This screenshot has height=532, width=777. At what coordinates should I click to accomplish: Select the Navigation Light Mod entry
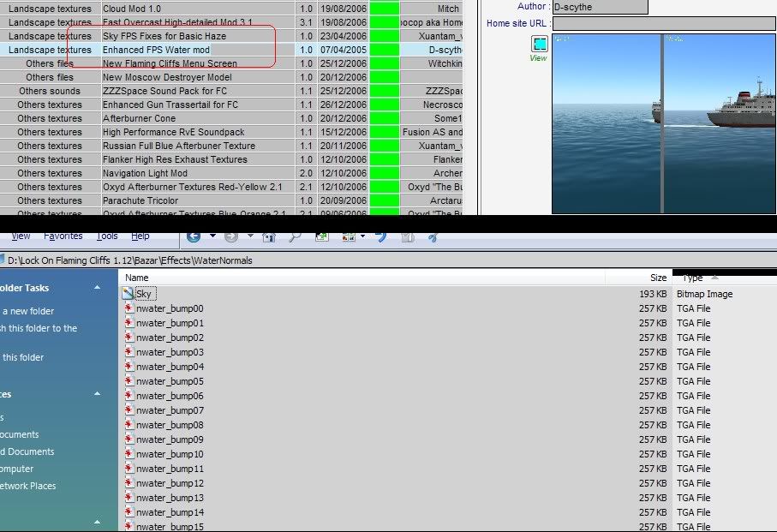tap(145, 173)
